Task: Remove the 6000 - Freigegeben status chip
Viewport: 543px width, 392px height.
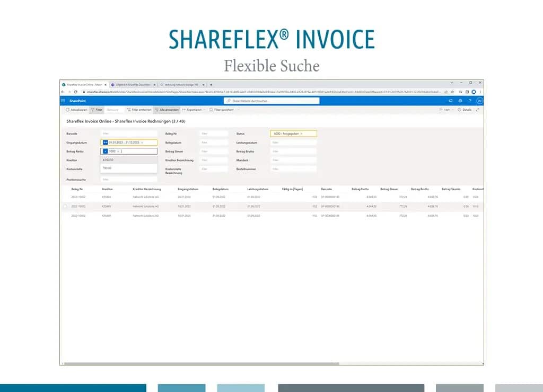Action: point(301,133)
